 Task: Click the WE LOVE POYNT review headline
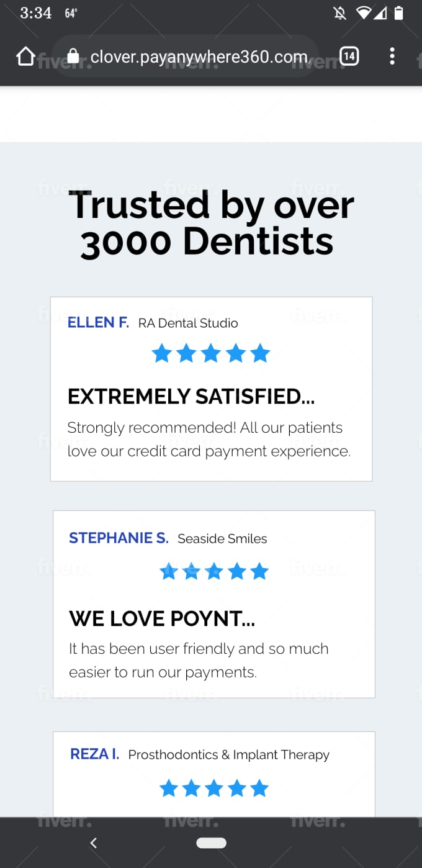point(162,618)
